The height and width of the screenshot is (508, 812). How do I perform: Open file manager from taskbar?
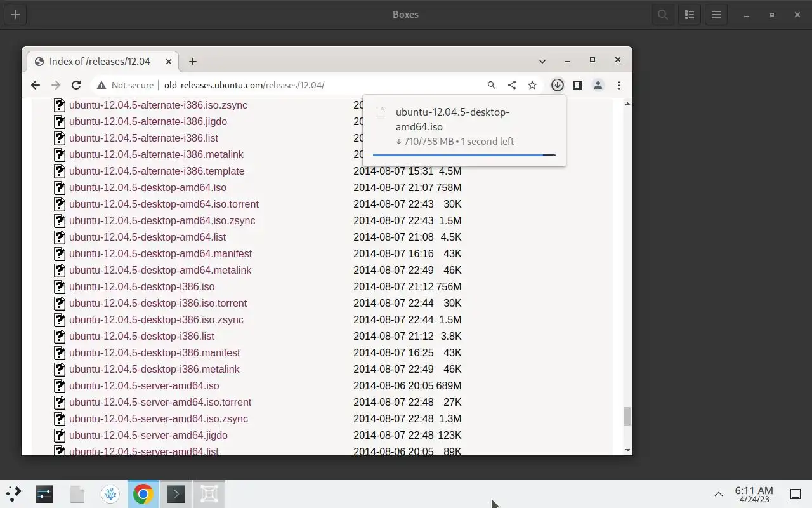pyautogui.click(x=77, y=493)
